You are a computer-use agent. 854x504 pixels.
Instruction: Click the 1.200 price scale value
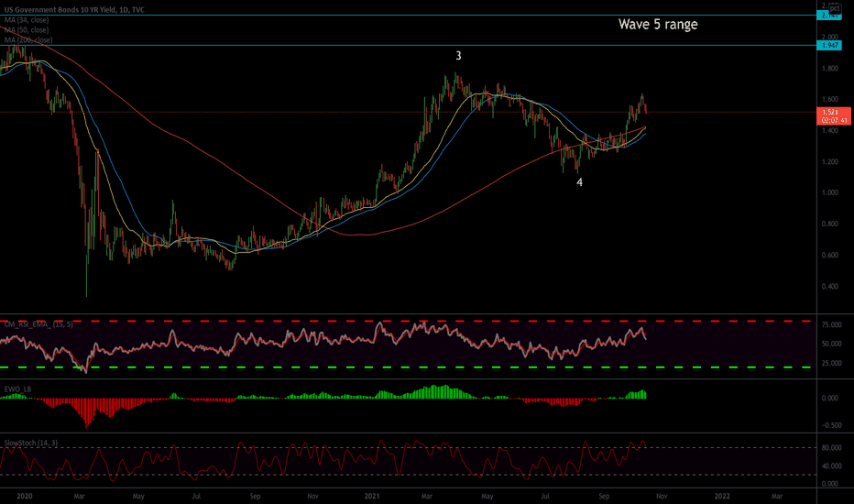click(830, 162)
